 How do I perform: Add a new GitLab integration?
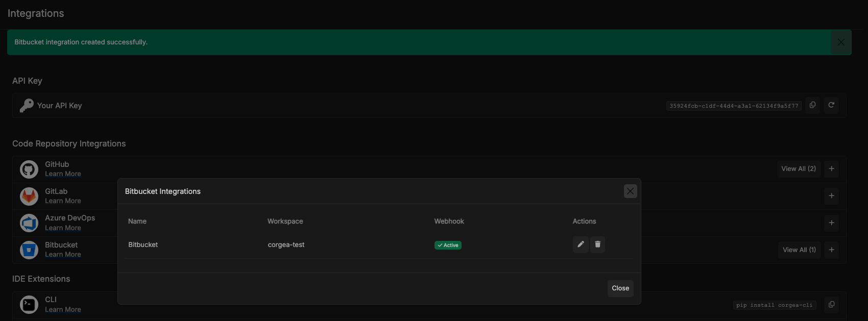831,196
